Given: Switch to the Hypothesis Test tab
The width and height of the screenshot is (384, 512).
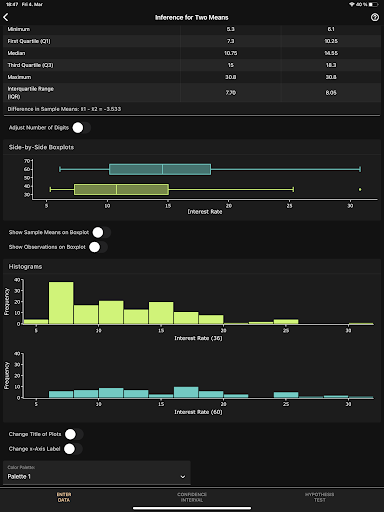Looking at the screenshot, I should (x=319, y=497).
